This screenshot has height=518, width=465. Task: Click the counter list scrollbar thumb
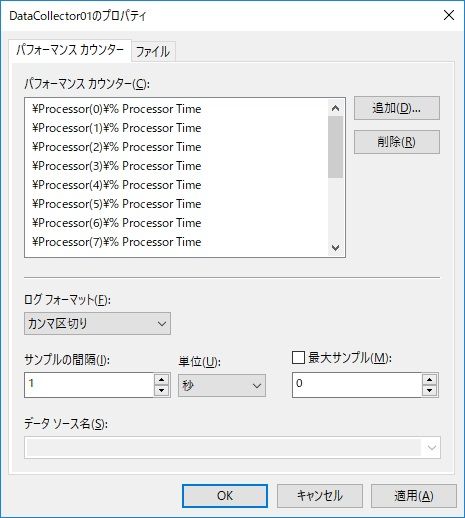[x=335, y=147]
